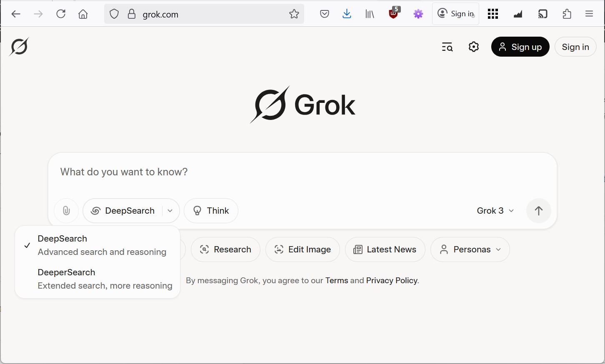Open the apps grid icon
605x364 pixels.
[493, 14]
